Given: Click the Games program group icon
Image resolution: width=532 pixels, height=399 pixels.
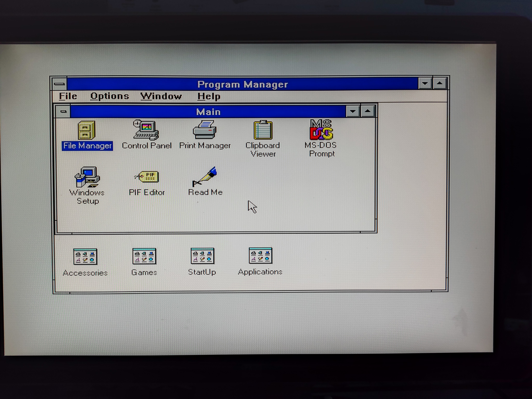Looking at the screenshot, I should pyautogui.click(x=144, y=256).
